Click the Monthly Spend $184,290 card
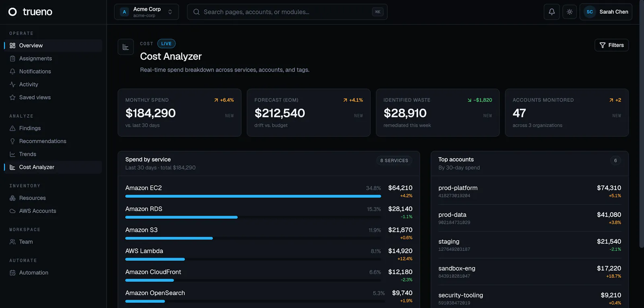The image size is (644, 308). point(180,113)
